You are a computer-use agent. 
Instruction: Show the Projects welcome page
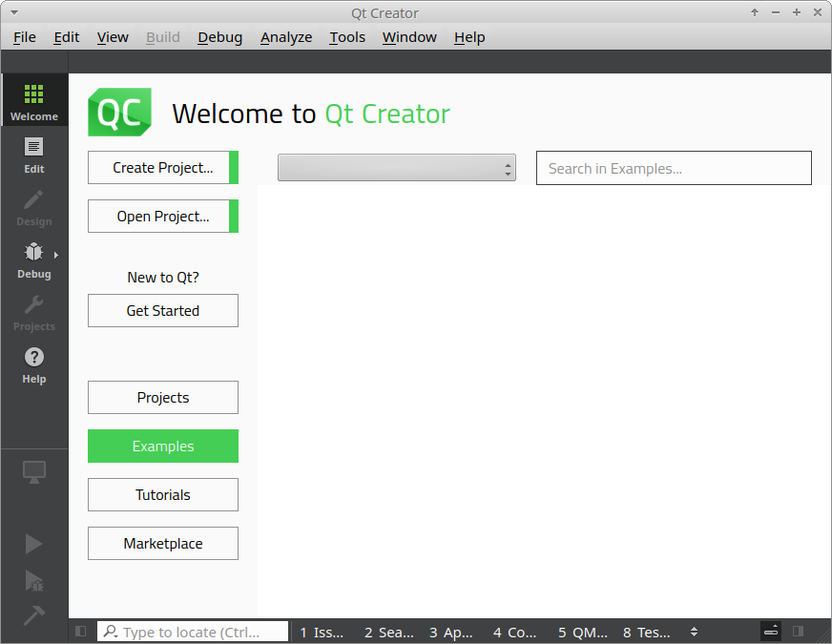pos(163,397)
